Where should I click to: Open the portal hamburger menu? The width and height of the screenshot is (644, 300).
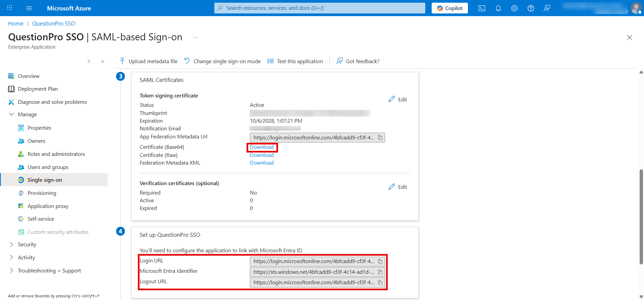tap(29, 8)
